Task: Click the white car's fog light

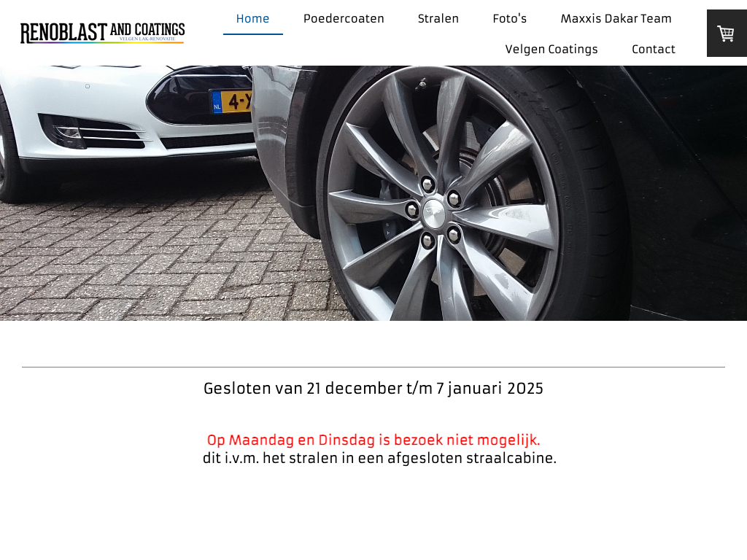Action: click(66, 132)
